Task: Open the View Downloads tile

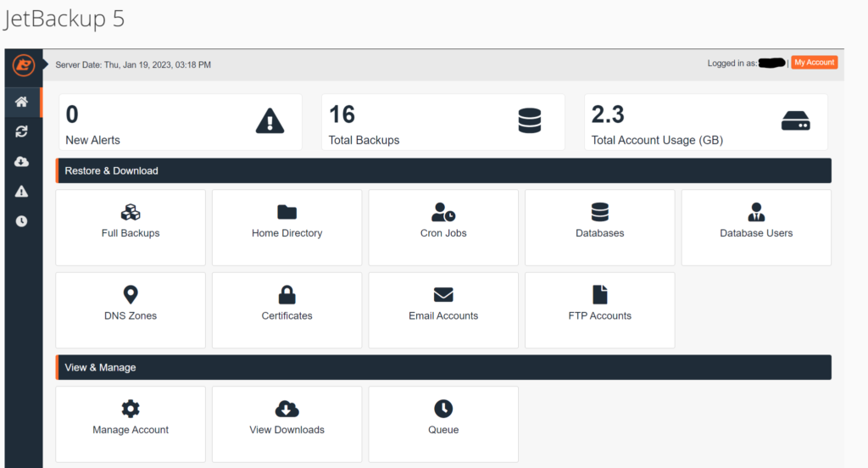Action: pyautogui.click(x=287, y=424)
